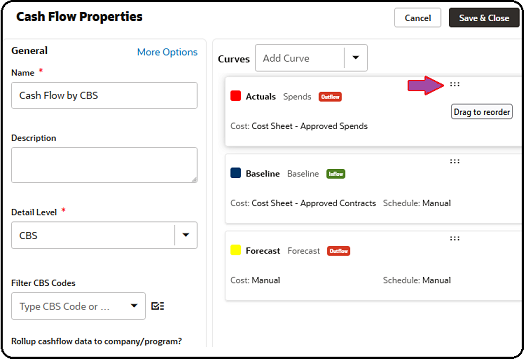Open the CBS codes picker list icon

(157, 306)
